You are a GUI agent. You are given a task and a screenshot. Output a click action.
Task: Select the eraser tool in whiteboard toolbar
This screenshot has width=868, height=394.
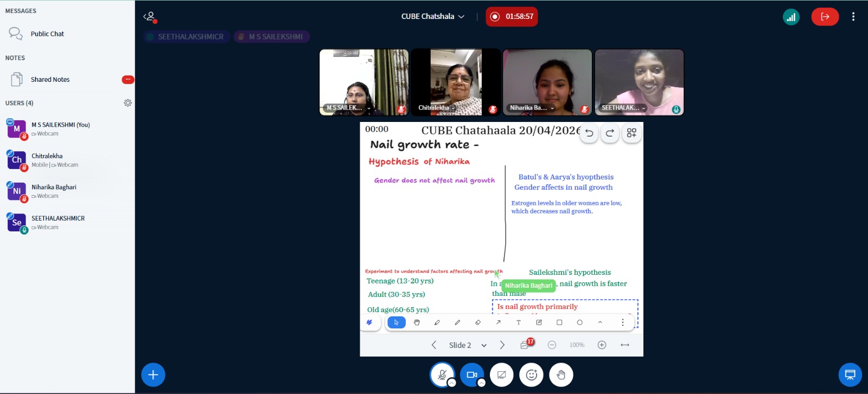(x=477, y=322)
